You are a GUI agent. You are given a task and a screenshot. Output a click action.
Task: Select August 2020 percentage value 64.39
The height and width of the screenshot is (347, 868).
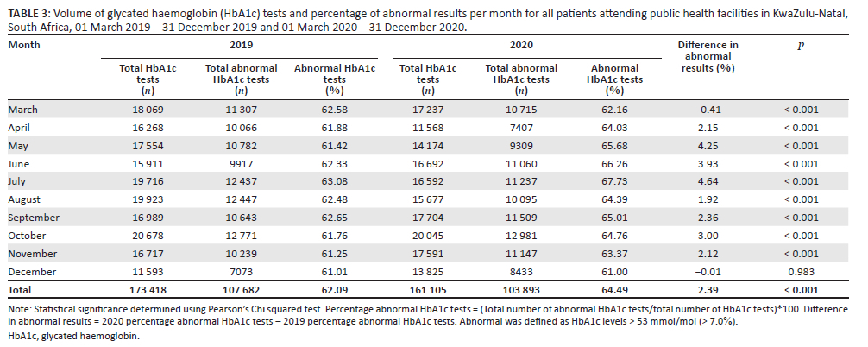[613, 200]
